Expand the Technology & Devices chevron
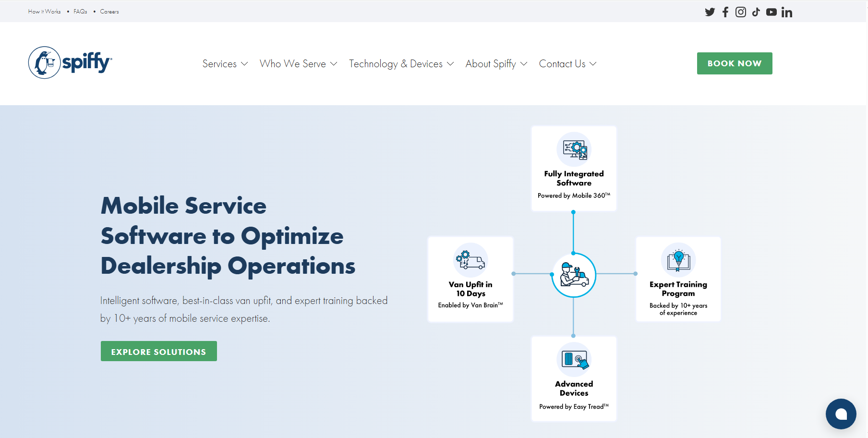Viewport: 868px width, 438px height. 450,64
